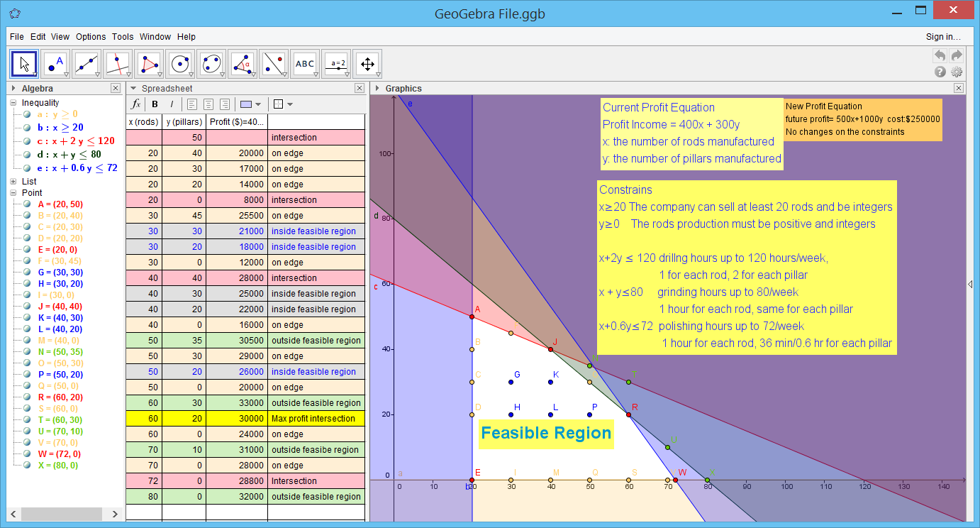This screenshot has height=528, width=980.
Task: Choose the Line tool
Action: [x=87, y=64]
